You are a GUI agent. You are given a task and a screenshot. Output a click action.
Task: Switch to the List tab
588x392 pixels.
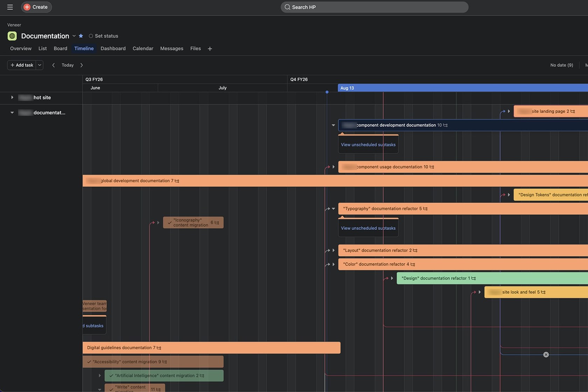[42, 48]
